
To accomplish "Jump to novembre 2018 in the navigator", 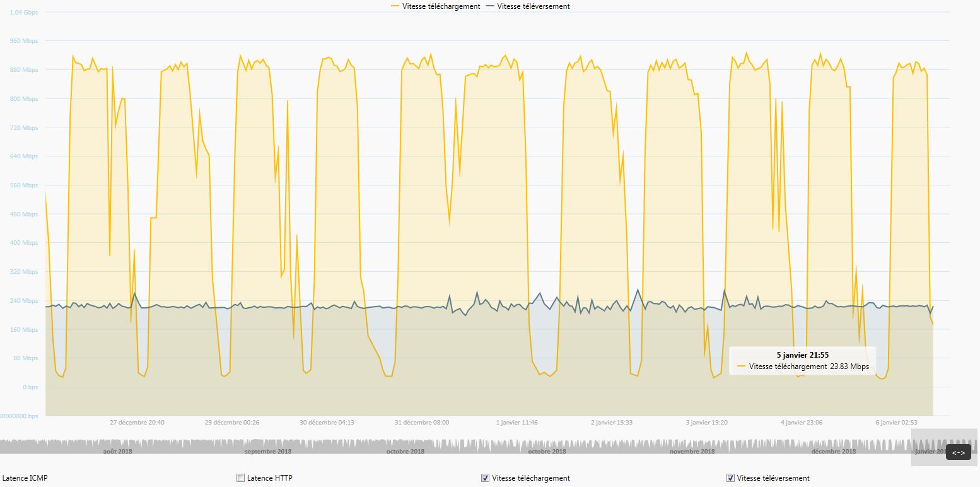I will pos(692,451).
